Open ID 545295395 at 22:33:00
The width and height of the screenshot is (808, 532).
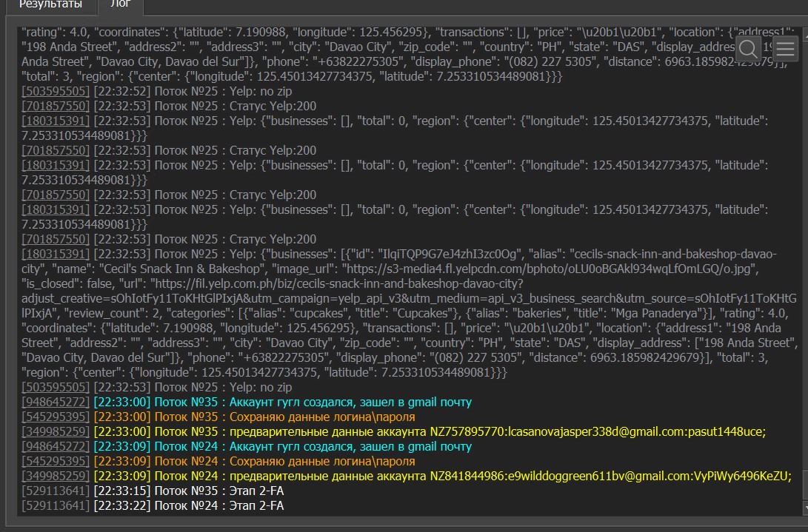56,417
